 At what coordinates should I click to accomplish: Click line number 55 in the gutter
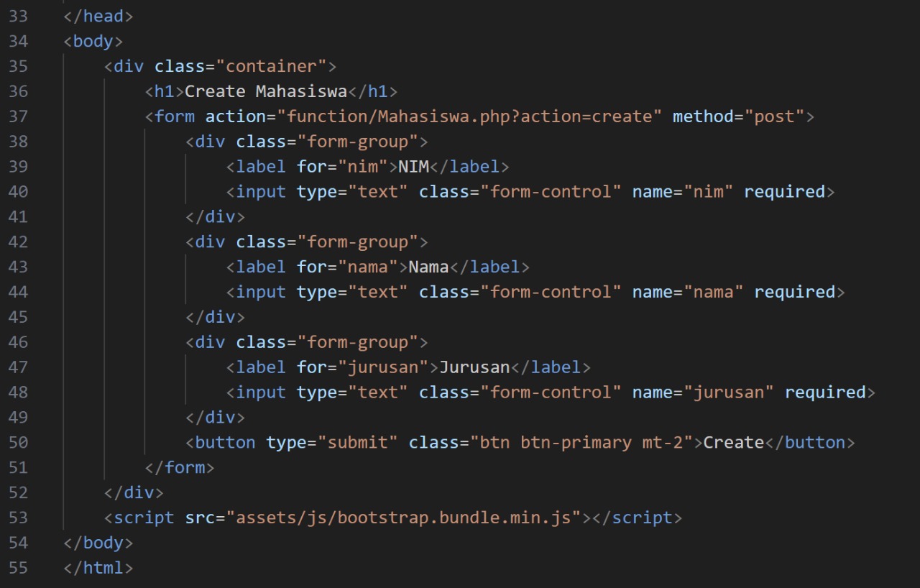tap(18, 568)
